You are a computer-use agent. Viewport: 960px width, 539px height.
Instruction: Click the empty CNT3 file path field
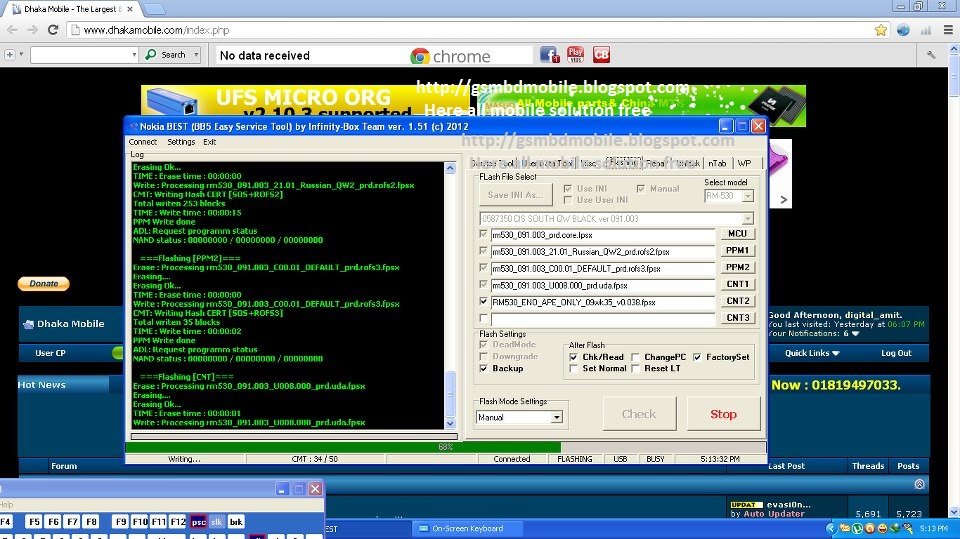[602, 318]
